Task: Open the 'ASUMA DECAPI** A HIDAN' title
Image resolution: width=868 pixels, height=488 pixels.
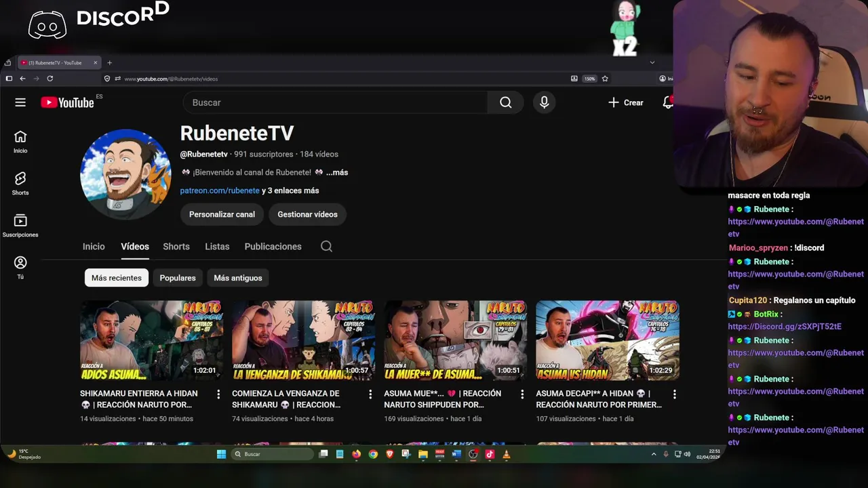Action: tap(599, 399)
